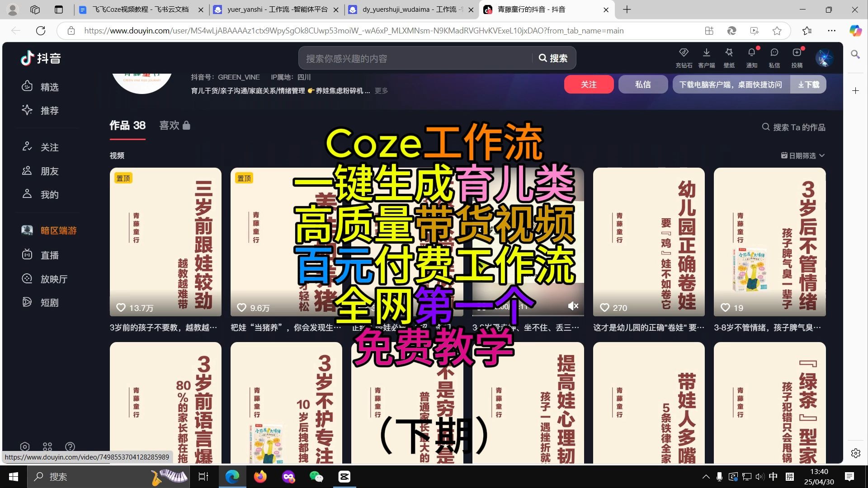This screenshot has width=868, height=488.
Task: Close the 青藤童行的抖音 browser tab
Action: click(x=606, y=9)
